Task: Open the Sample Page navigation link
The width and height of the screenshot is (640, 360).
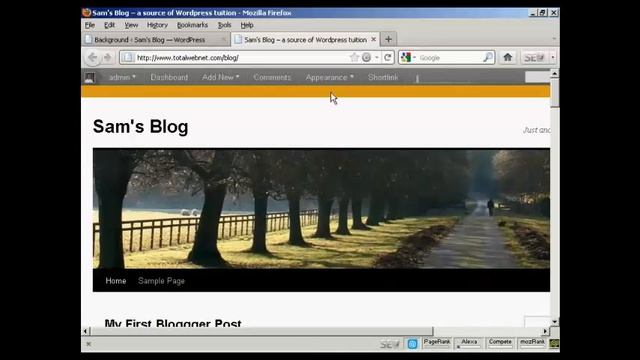Action: 161,281
